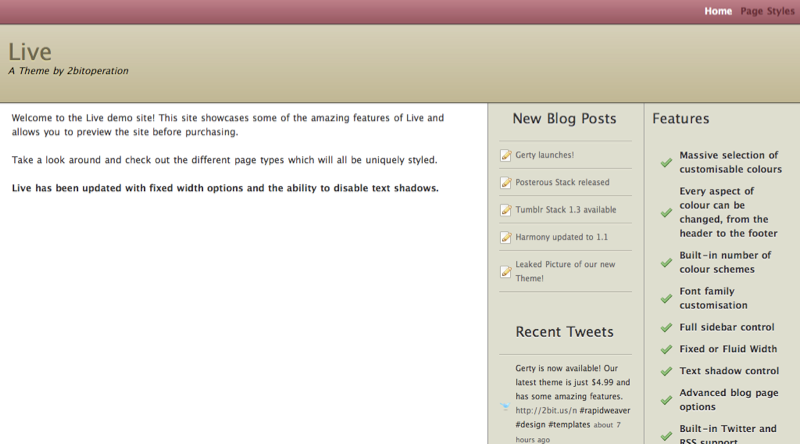Open the Home menu item
This screenshot has width=800, height=444.
coord(718,11)
